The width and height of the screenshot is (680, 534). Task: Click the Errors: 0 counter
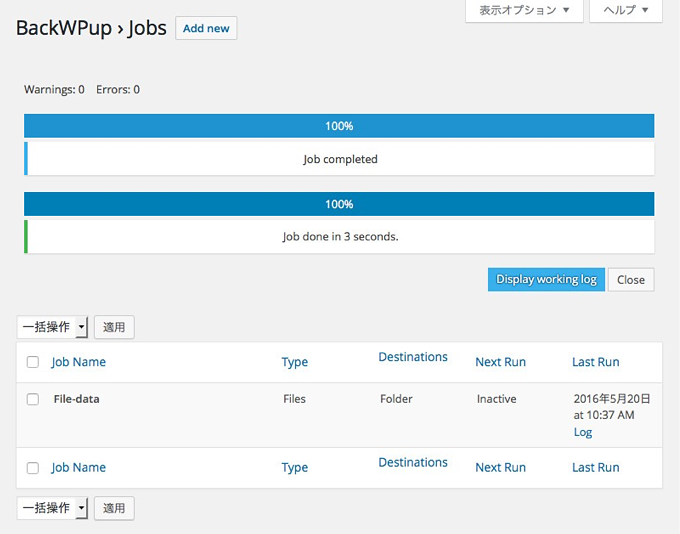(118, 90)
